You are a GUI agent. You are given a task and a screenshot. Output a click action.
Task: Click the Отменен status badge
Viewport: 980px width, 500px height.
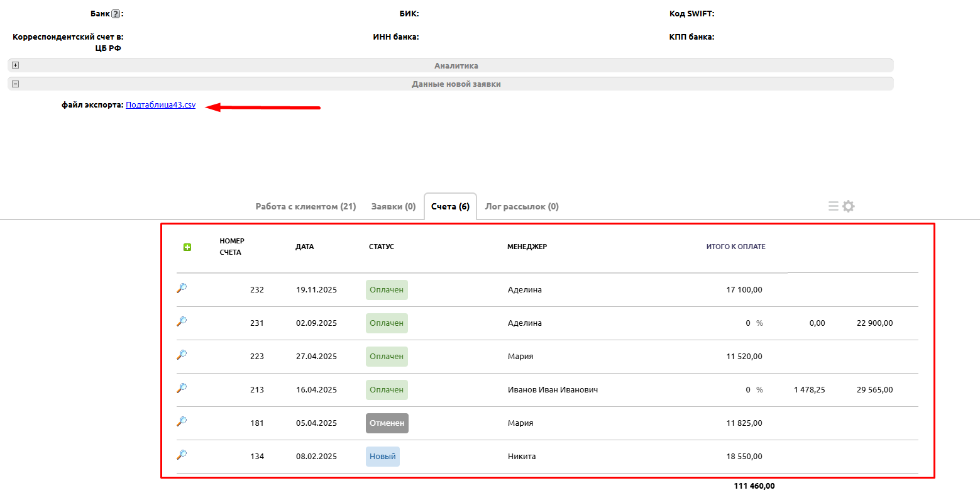tap(387, 423)
